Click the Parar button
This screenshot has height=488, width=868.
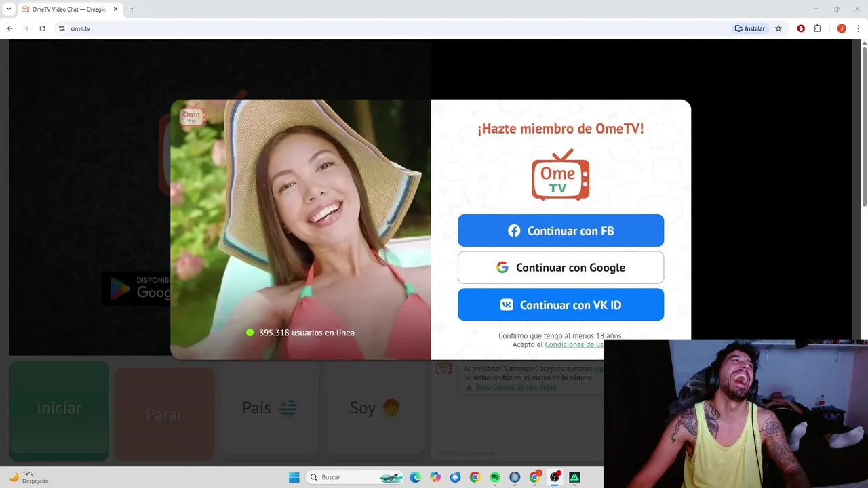click(x=164, y=413)
